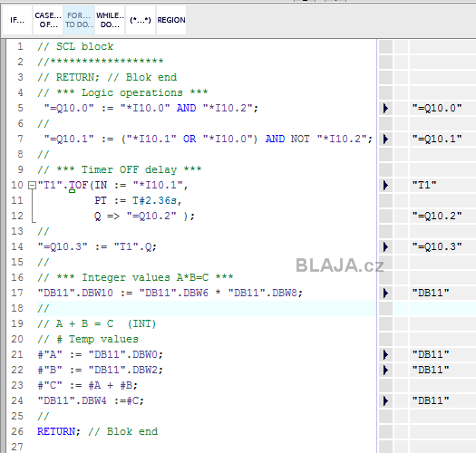Click the "*** Logic operations ***" comment
The height and width of the screenshot is (453, 476).
tap(132, 92)
